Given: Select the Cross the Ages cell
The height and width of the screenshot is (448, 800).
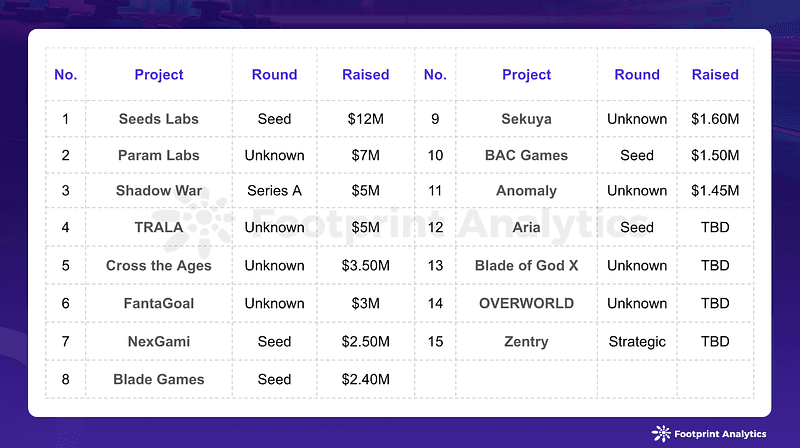Looking at the screenshot, I should pos(159,265).
